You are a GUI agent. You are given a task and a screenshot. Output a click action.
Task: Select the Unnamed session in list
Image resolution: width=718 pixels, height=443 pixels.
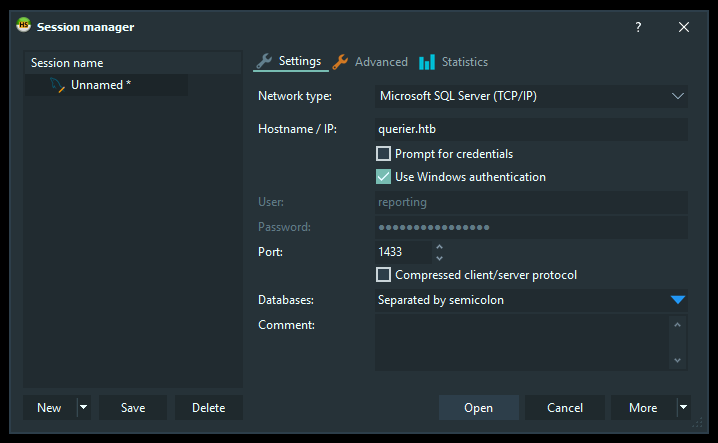(x=100, y=85)
